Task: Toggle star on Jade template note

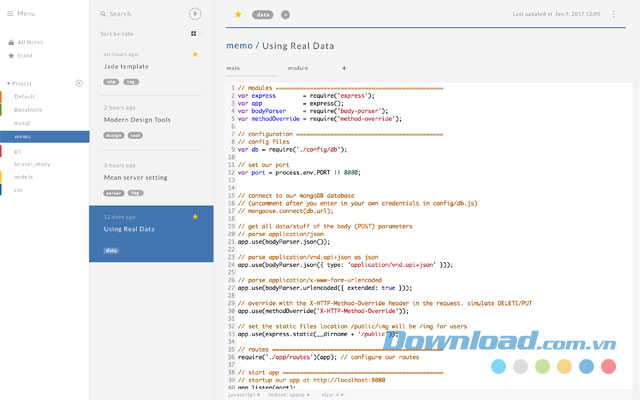Action: (x=195, y=54)
